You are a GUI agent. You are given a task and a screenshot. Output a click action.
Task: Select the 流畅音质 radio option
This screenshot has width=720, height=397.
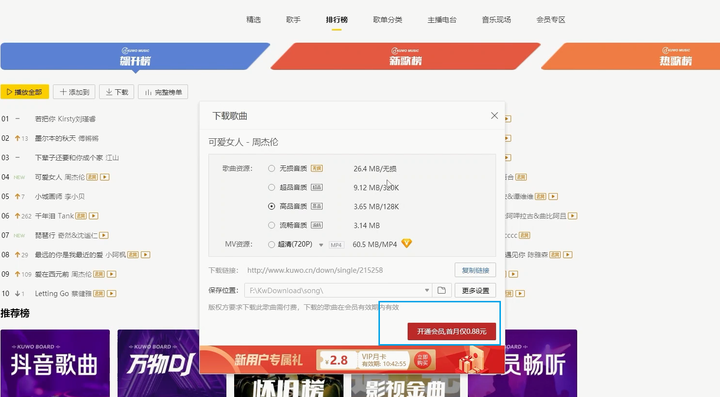[x=271, y=225]
